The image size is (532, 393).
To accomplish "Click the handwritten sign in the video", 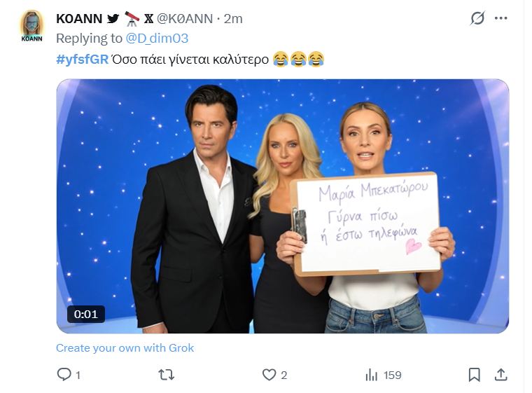I will pyautogui.click(x=367, y=223).
